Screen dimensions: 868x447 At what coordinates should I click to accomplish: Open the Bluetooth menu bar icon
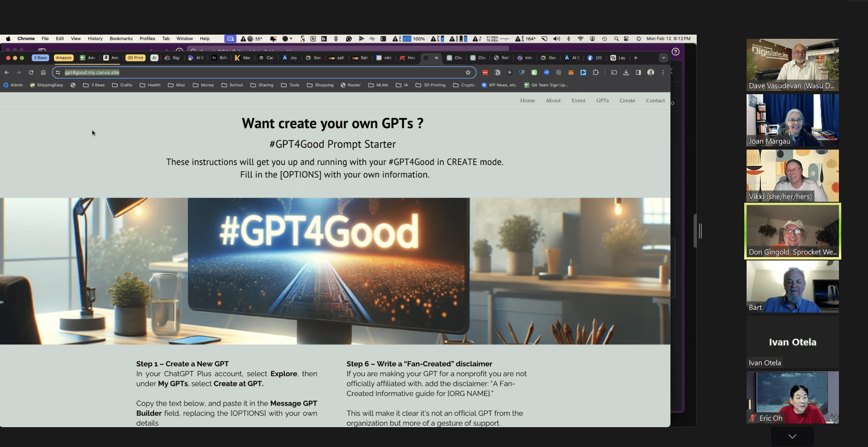[569, 39]
